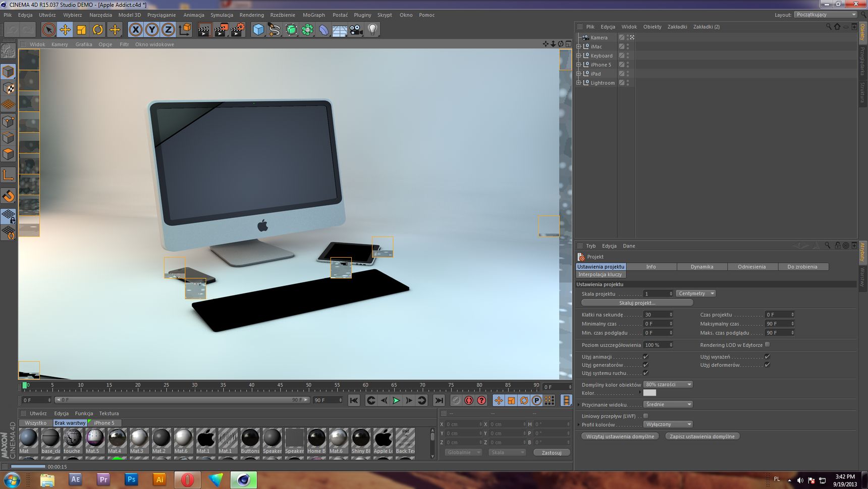The width and height of the screenshot is (868, 489).
Task: Activate the Move tool in top toolbar
Action: tap(65, 30)
